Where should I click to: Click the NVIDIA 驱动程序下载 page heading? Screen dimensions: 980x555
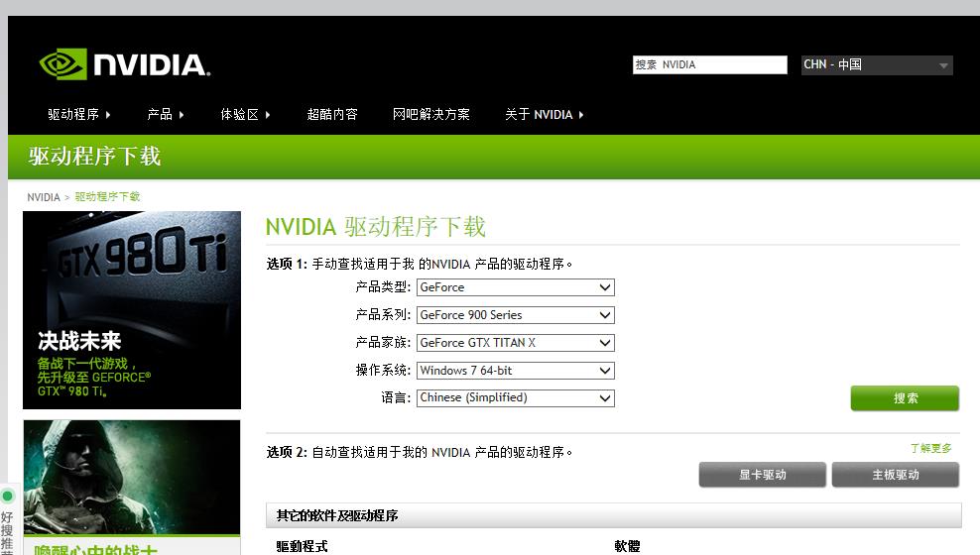coord(376,227)
